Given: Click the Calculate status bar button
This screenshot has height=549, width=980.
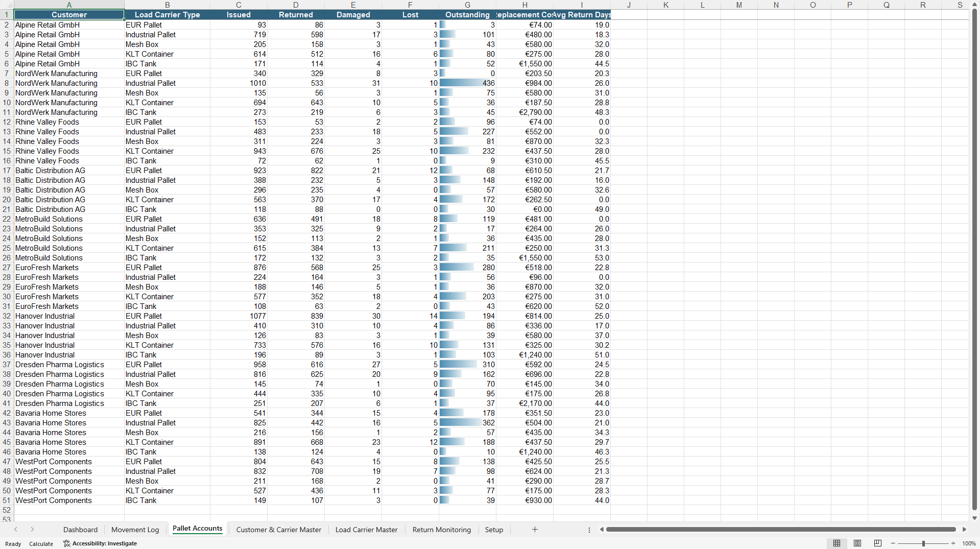Looking at the screenshot, I should pos(41,544).
